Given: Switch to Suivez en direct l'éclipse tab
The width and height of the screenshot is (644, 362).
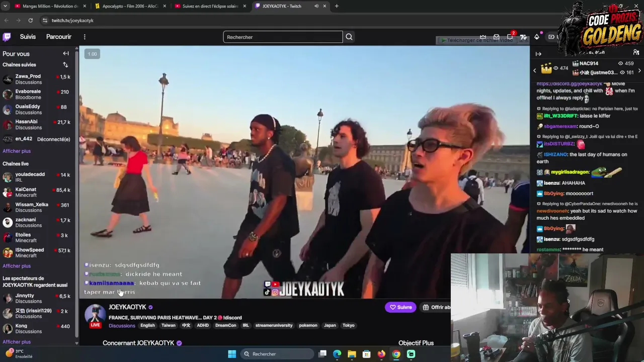Looking at the screenshot, I should [x=210, y=6].
